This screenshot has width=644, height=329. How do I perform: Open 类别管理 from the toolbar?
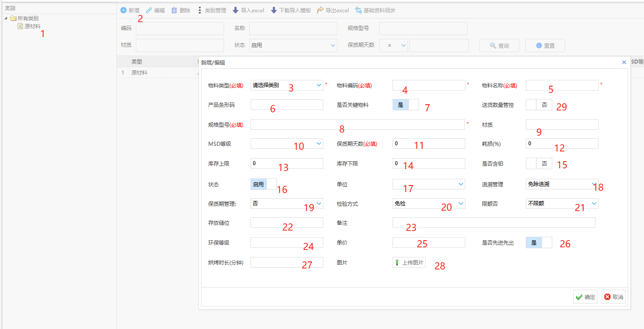212,10
